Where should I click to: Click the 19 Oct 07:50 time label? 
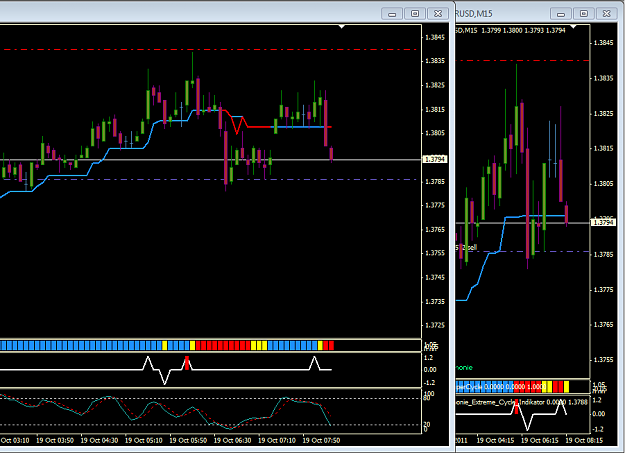click(x=321, y=440)
